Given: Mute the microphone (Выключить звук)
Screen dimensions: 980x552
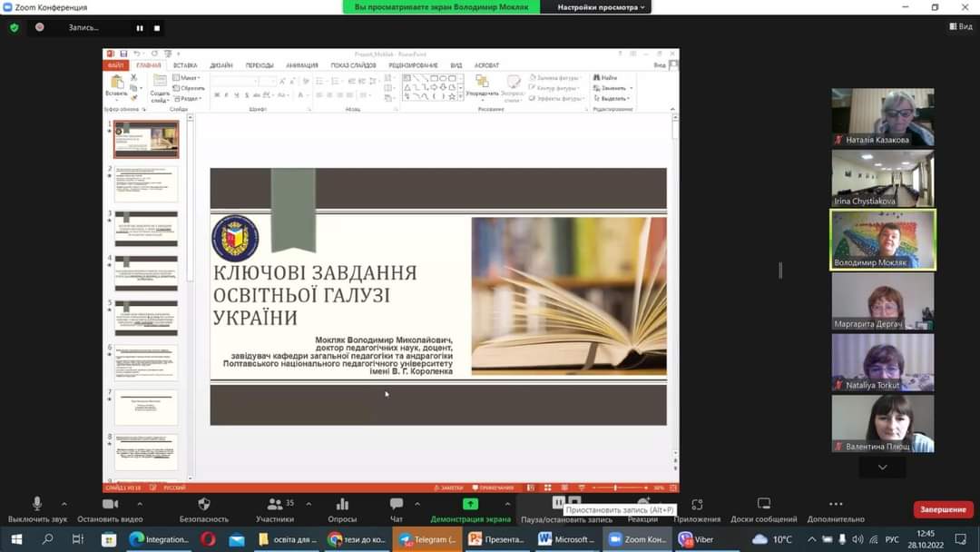Looking at the screenshot, I should 37,504.
